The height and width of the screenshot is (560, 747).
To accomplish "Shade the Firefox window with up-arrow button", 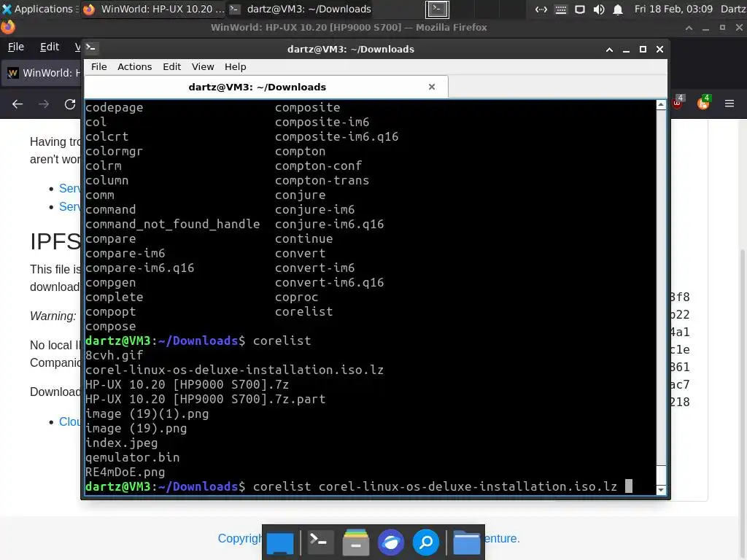I will (689, 28).
